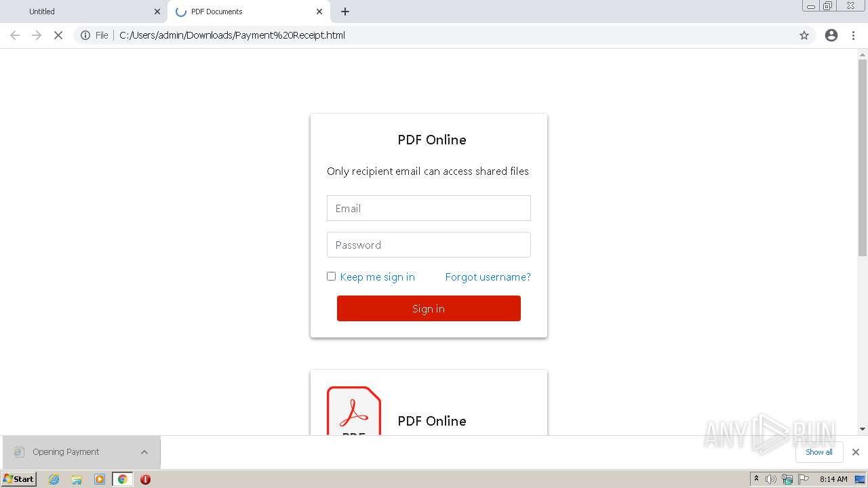Open the red Opera taskbar icon
Viewport: 868px width, 488px height.
point(145,479)
